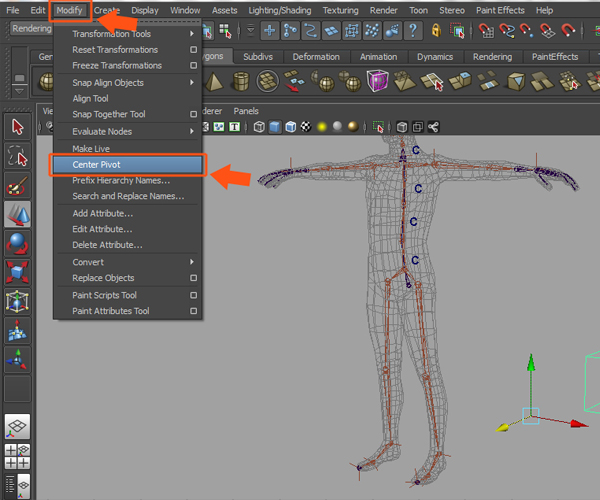Screen dimensions: 600x500
Task: Select the arrow Select tool in toolbox
Action: 17,127
